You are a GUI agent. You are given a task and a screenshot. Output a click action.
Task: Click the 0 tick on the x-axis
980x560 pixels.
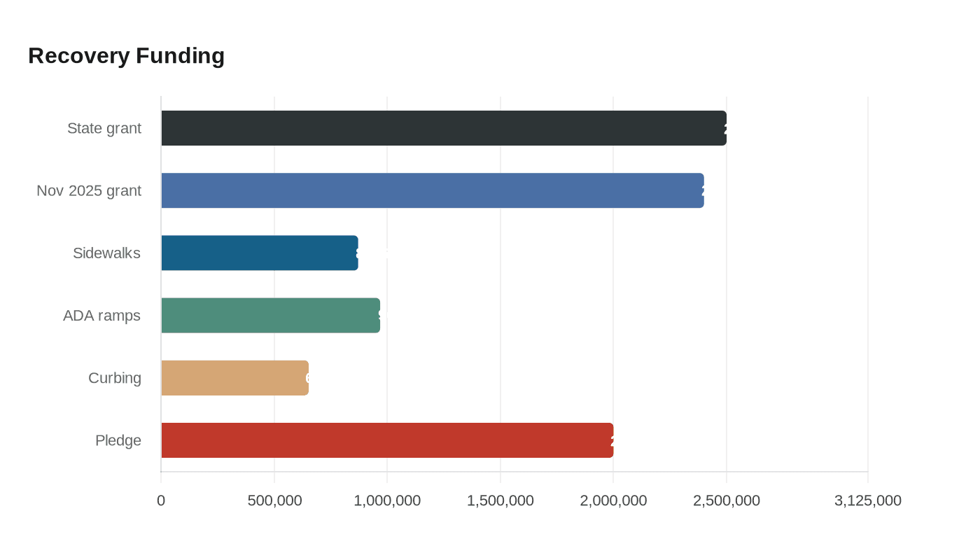click(x=161, y=500)
